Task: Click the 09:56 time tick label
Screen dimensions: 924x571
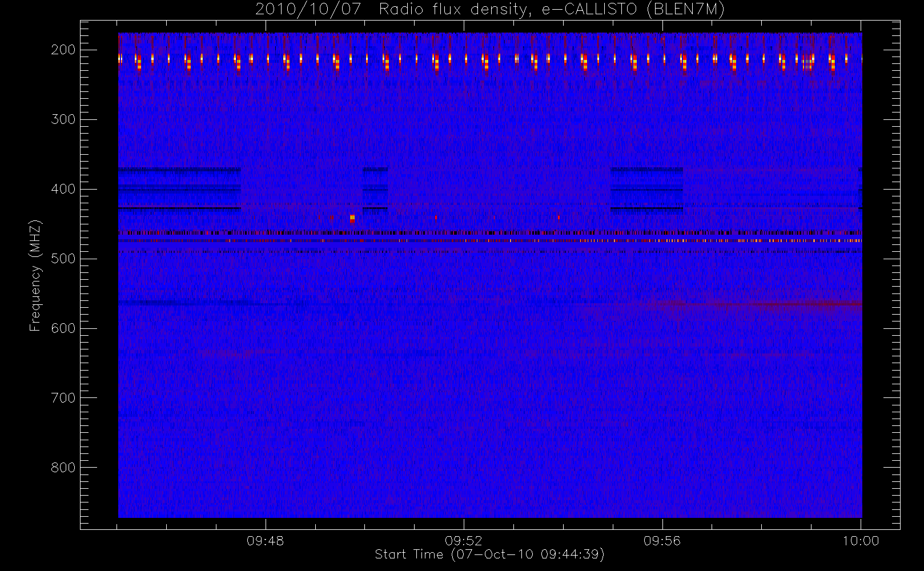Action: click(662, 541)
